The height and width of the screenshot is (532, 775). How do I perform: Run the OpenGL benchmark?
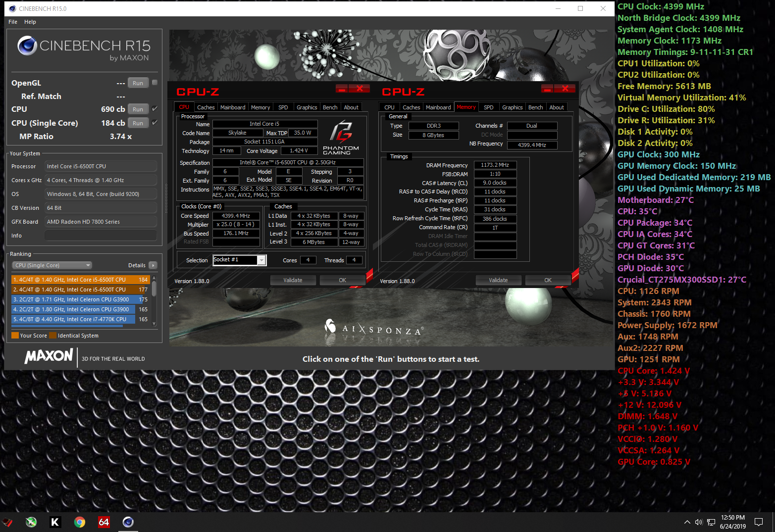tap(138, 83)
